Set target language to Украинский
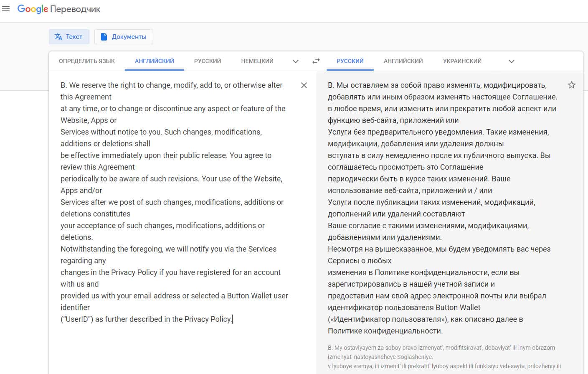This screenshot has height=374, width=588. [x=462, y=61]
